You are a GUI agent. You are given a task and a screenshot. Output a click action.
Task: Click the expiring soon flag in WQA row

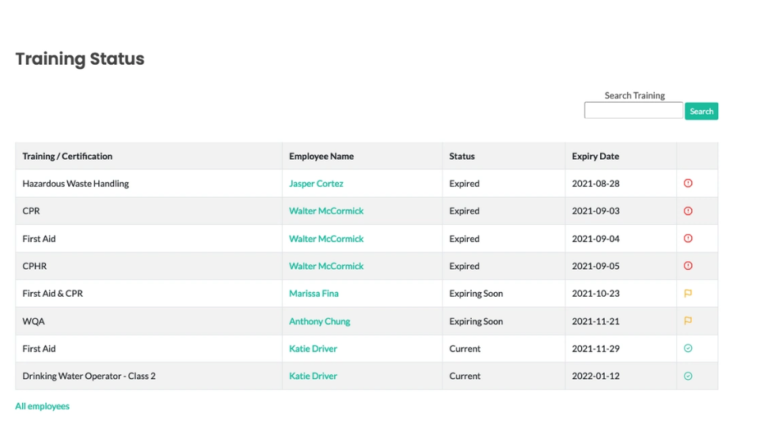pyautogui.click(x=688, y=321)
